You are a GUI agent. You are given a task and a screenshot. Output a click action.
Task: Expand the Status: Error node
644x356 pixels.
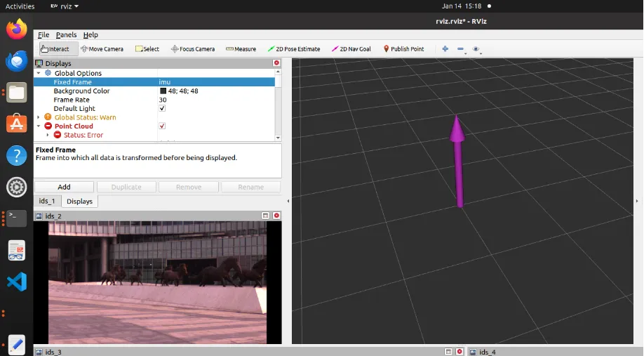coord(48,135)
